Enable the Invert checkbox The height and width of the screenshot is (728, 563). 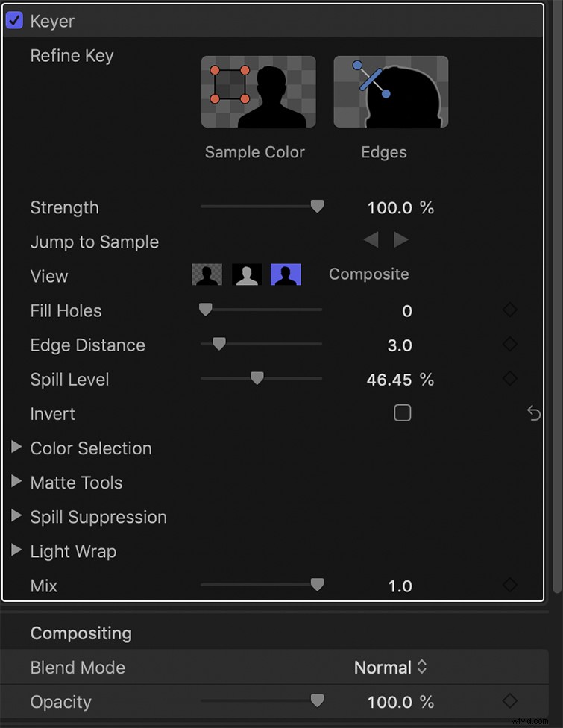pos(403,413)
